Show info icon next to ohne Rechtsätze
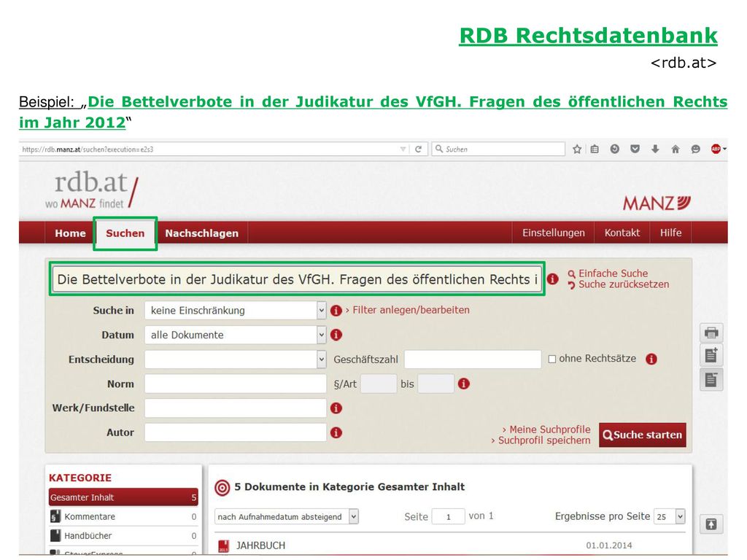 point(651,359)
